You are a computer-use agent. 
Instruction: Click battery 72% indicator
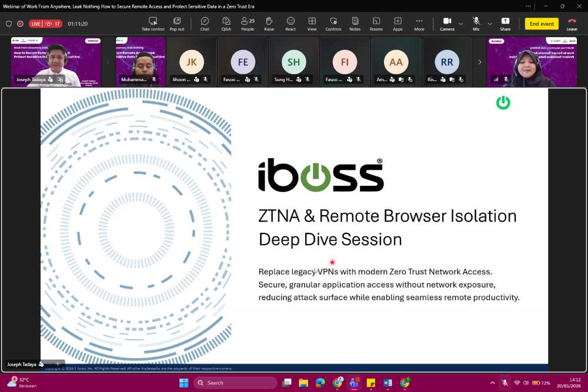[x=541, y=383]
